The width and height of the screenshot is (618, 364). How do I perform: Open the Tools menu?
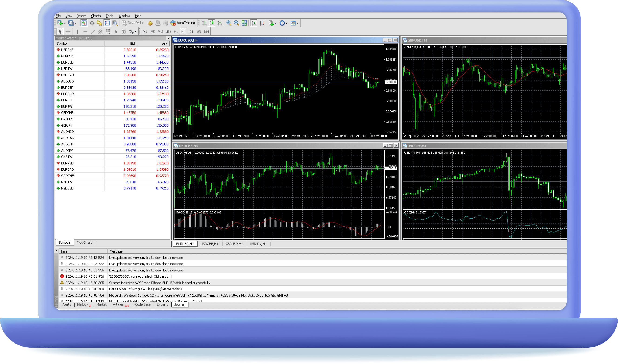pos(109,16)
